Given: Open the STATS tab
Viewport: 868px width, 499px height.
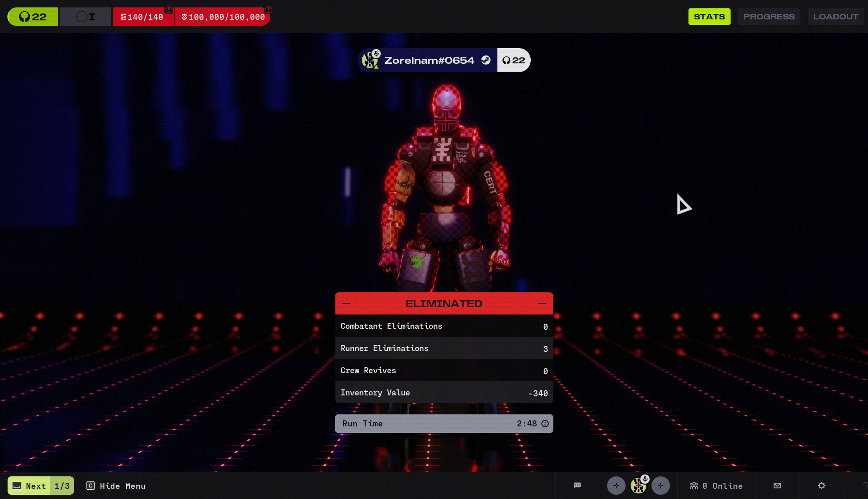Looking at the screenshot, I should (x=709, y=17).
